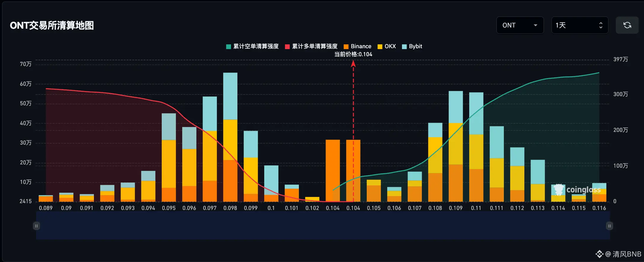Click the stacked bar at 0.094
The image size is (644, 262).
click(148, 186)
